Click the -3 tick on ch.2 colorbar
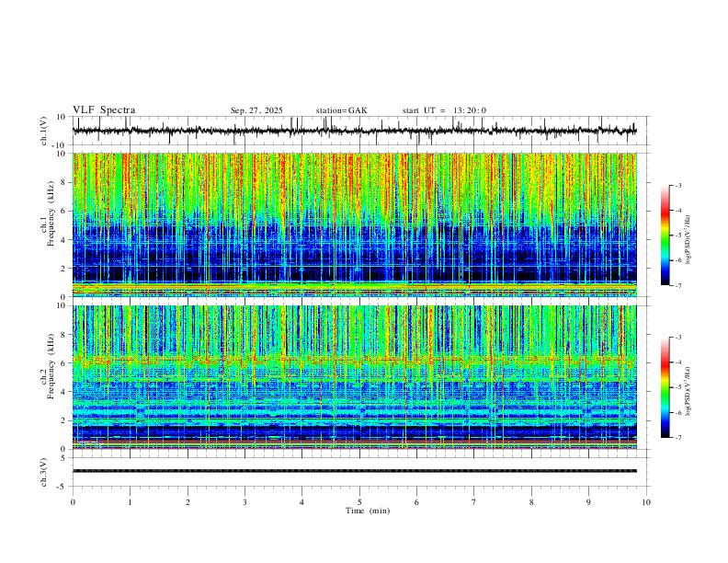728x563 pixels. pos(677,338)
